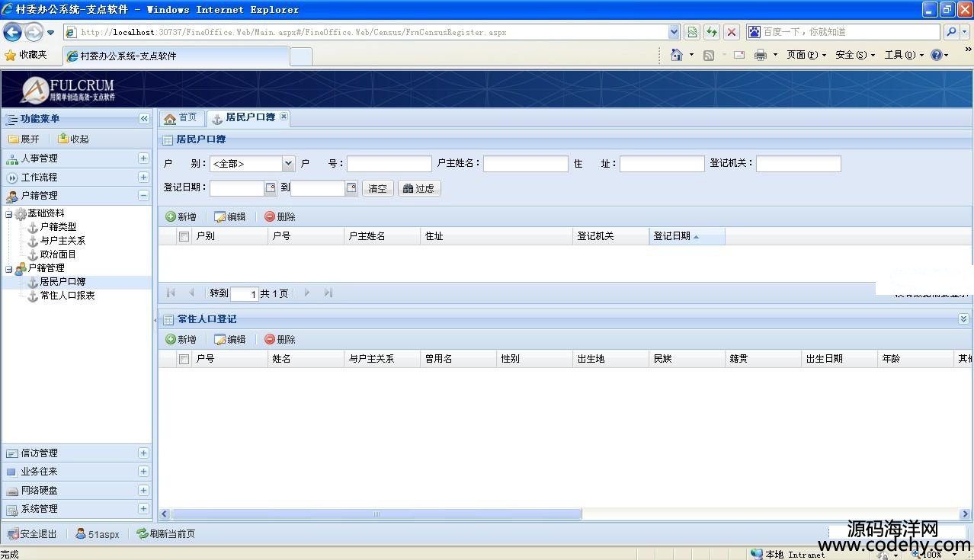Click the search magnifier icon
Screen dimensions: 974x560
[x=950, y=32]
